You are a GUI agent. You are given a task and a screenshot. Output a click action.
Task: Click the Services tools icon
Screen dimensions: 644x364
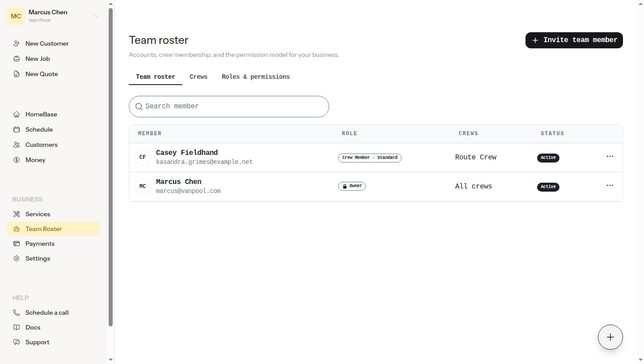[17, 214]
